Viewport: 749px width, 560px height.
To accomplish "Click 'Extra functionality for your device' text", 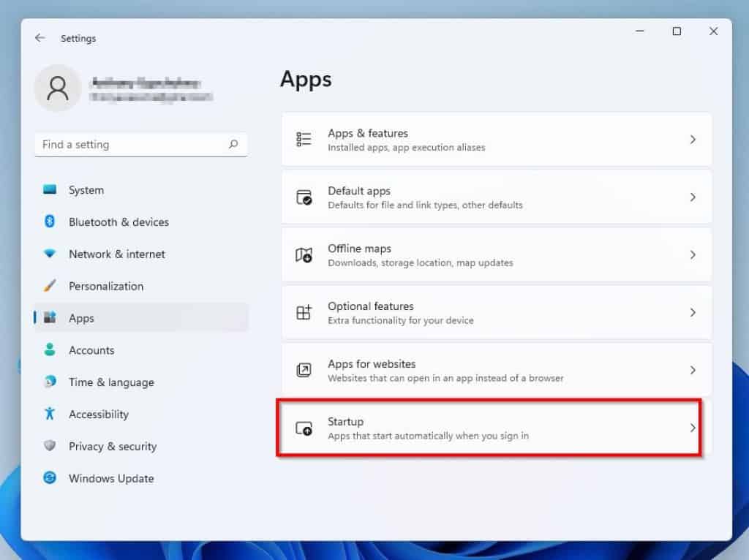I will [x=401, y=320].
